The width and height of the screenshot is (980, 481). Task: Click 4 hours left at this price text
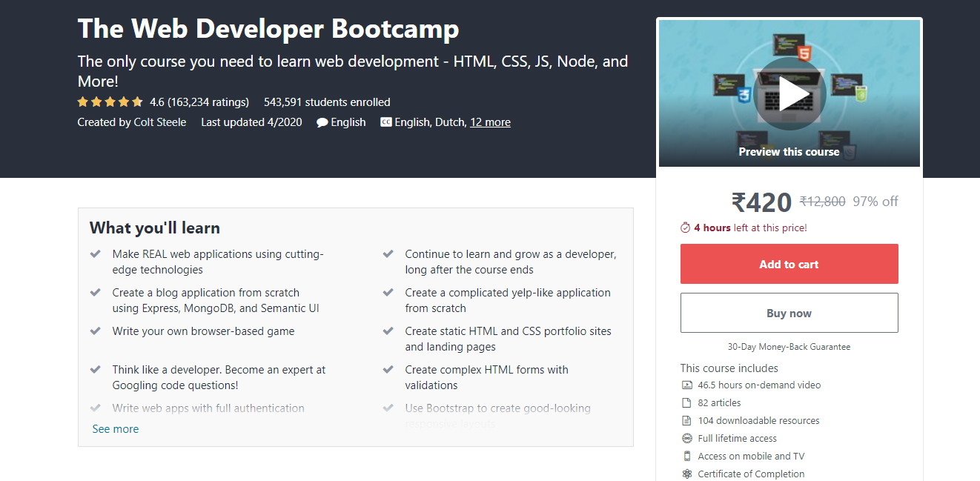pyautogui.click(x=750, y=228)
